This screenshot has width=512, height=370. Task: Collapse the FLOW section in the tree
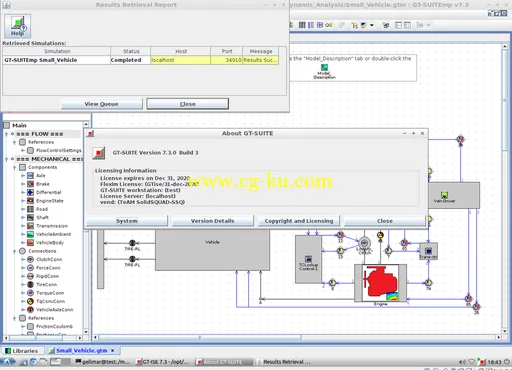[x=6, y=134]
